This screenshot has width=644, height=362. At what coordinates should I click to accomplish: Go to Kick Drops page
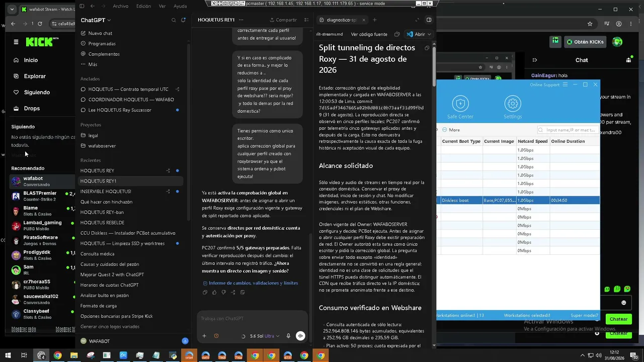click(x=32, y=109)
